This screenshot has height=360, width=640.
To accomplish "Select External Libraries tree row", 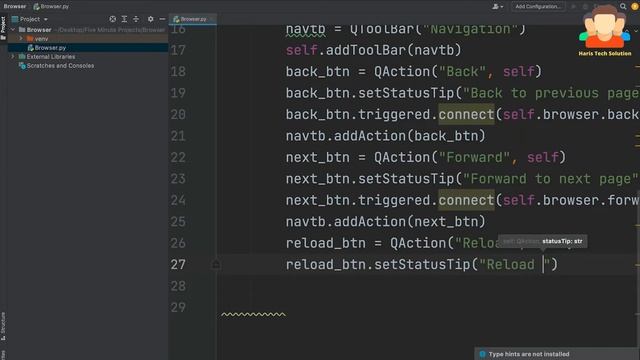I will [88, 57].
